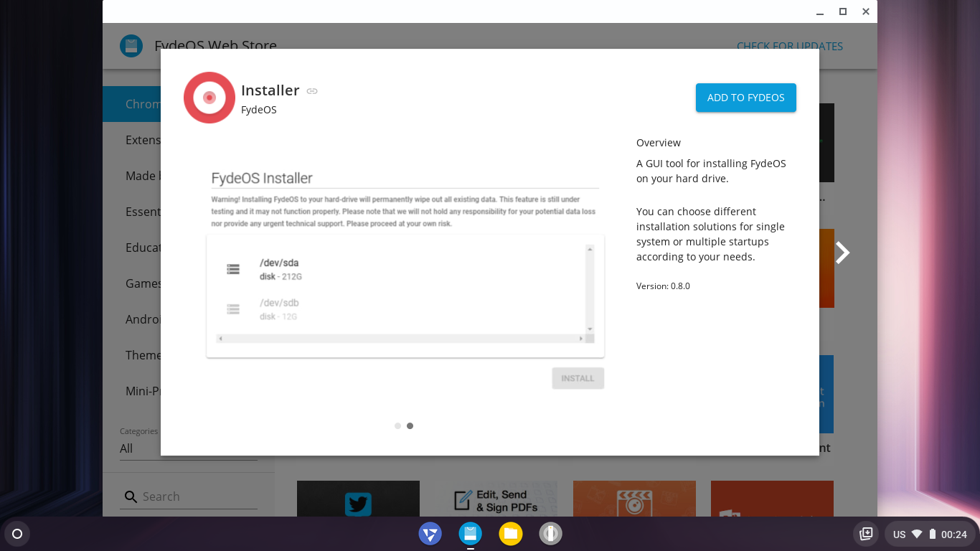The width and height of the screenshot is (980, 551).
Task: Open the launcher circle button on shelf
Action: click(17, 534)
